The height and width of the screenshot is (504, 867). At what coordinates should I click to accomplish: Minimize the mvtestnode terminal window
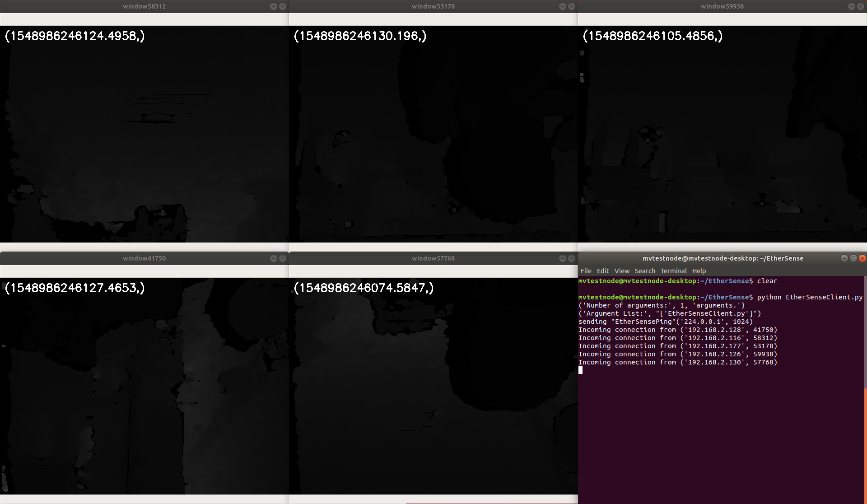(x=844, y=258)
